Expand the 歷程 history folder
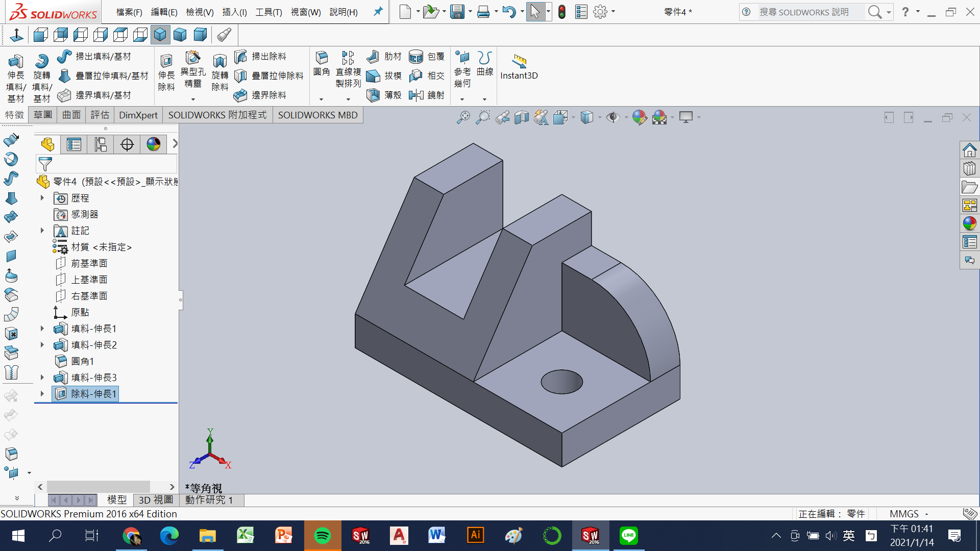The height and width of the screenshot is (551, 980). tap(42, 198)
